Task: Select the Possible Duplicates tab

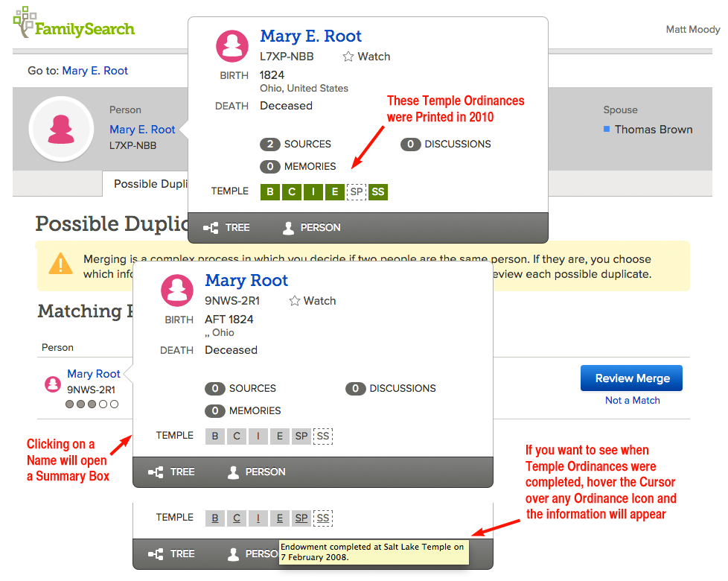Action: tap(145, 184)
